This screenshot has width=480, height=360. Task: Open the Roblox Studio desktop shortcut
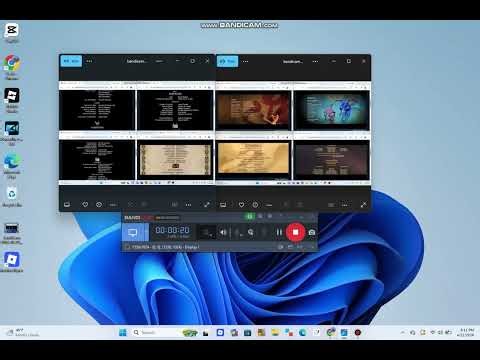(12, 100)
